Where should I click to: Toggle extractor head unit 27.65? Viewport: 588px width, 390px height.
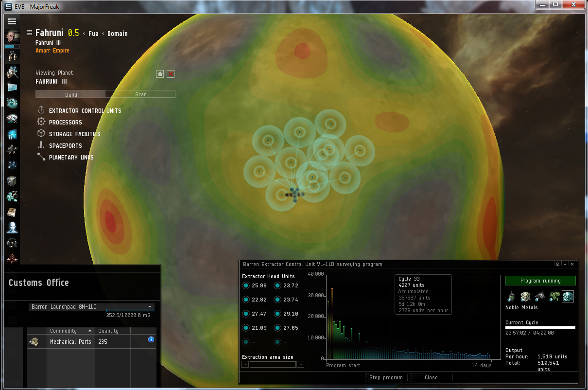click(x=277, y=328)
